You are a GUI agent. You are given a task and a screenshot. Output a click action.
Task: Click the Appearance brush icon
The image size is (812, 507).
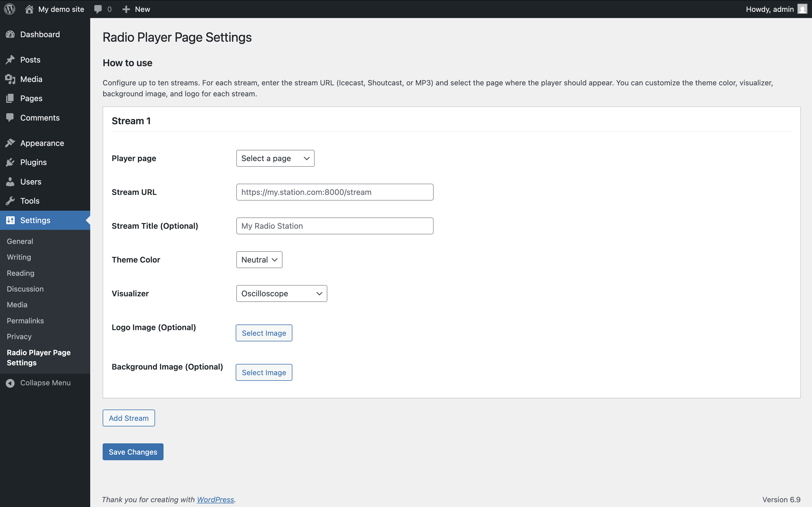click(11, 143)
